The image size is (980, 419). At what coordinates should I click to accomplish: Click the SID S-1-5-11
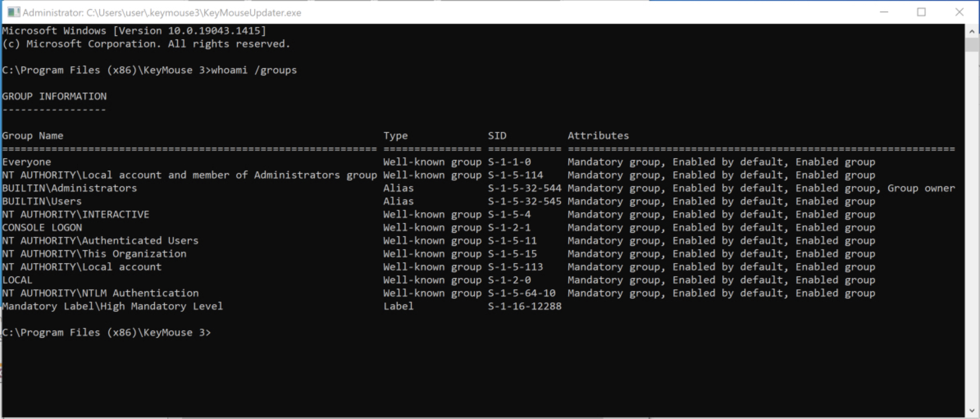pyautogui.click(x=512, y=241)
